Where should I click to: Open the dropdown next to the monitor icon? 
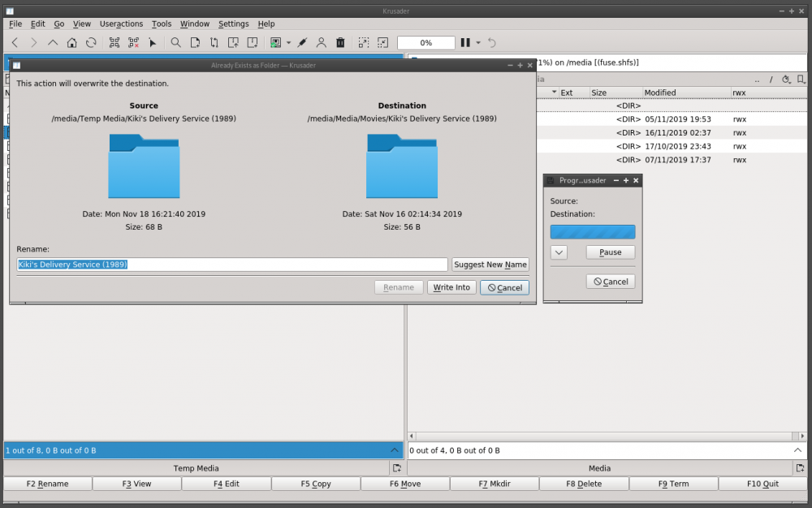point(288,42)
